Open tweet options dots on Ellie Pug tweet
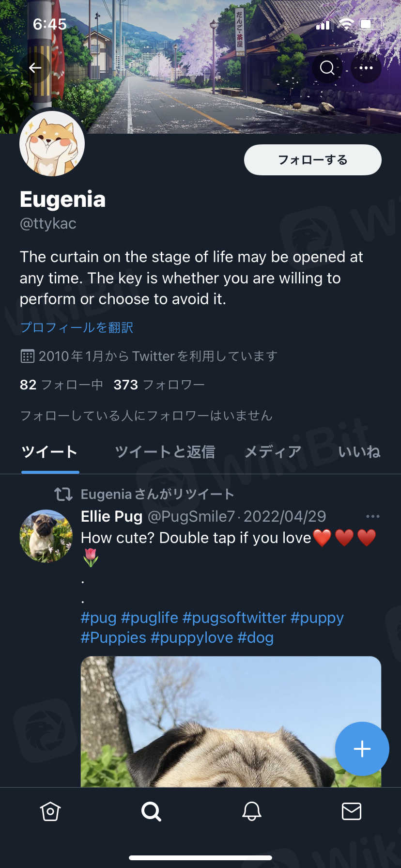Screen dimensions: 401x868 coord(372,516)
